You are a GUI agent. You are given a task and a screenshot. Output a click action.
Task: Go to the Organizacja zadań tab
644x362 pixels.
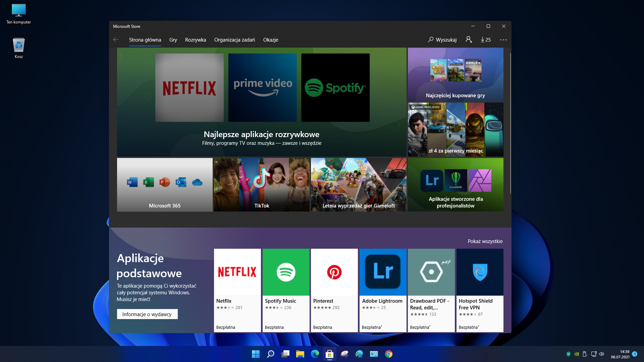[x=234, y=40]
